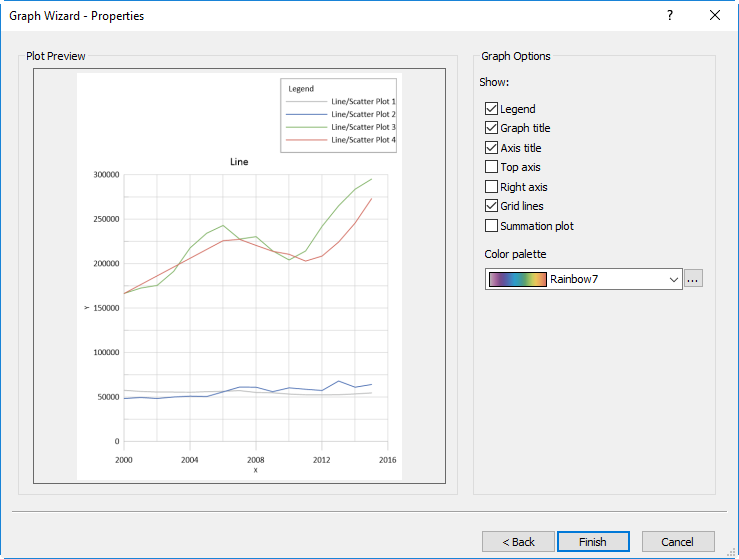
Task: Go back with the Back button
Action: pyautogui.click(x=518, y=542)
